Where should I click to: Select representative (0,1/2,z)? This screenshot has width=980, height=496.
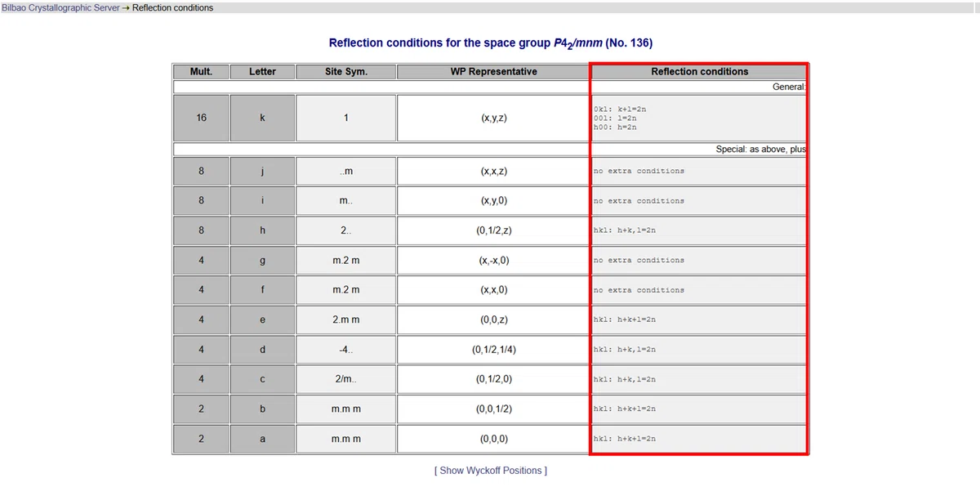point(493,230)
